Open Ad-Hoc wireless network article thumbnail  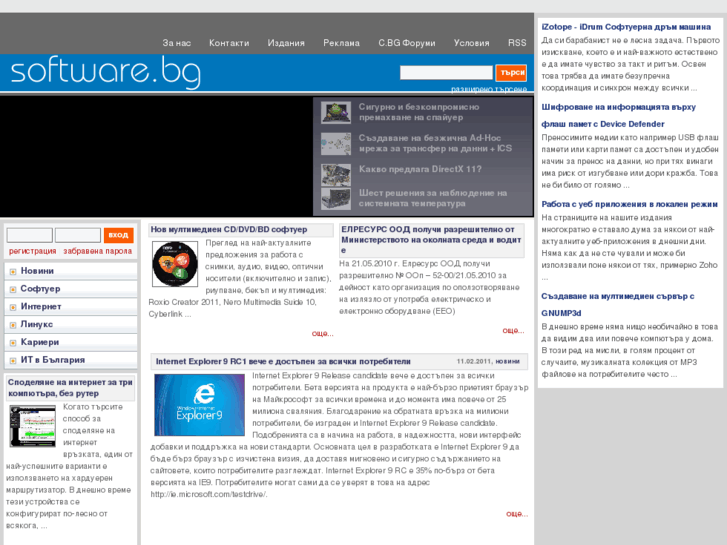[336, 144]
